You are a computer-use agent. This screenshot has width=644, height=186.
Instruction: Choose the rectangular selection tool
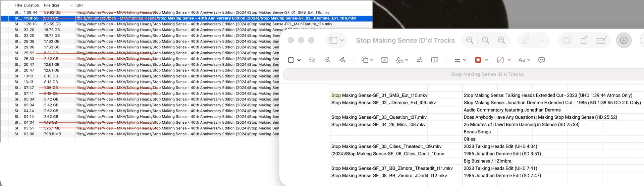click(291, 60)
